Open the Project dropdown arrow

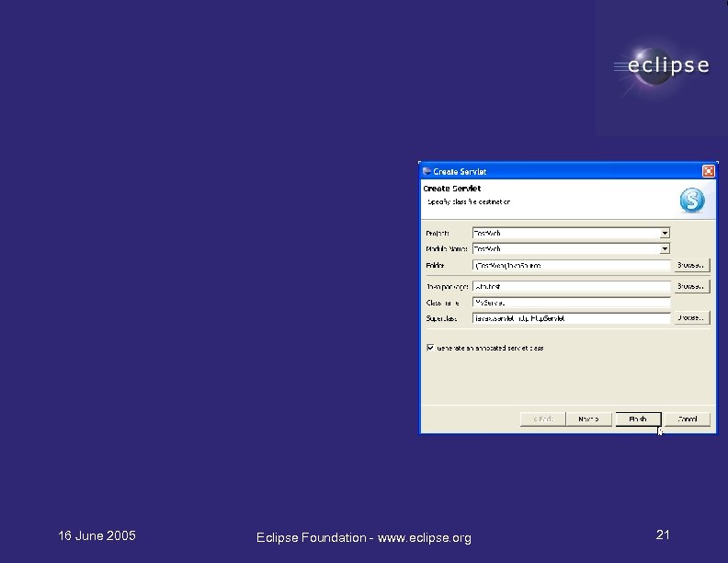tap(665, 233)
